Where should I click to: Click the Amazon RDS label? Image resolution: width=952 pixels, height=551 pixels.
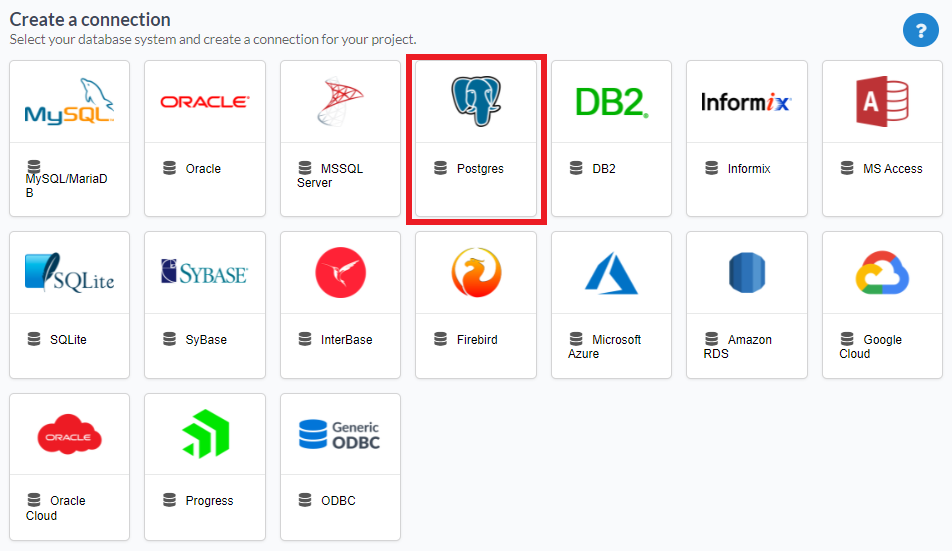click(x=738, y=346)
